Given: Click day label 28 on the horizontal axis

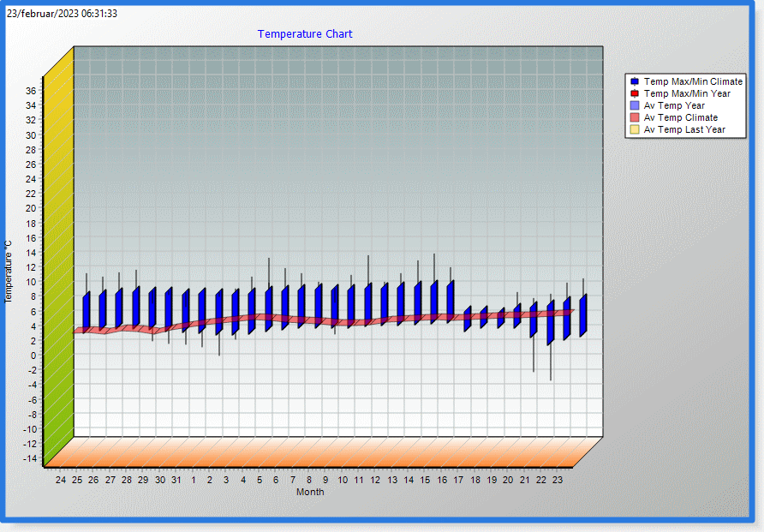Looking at the screenshot, I should coord(127,480).
